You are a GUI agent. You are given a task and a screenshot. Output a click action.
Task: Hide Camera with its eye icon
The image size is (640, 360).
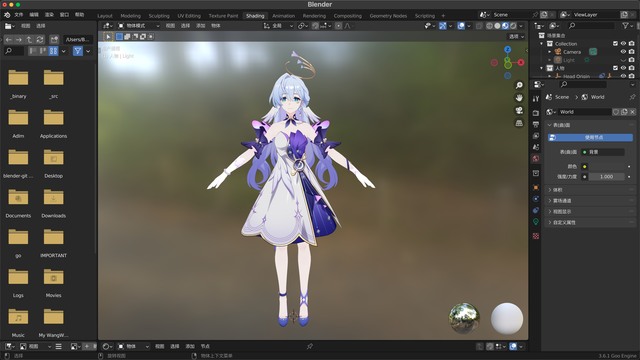pyautogui.click(x=623, y=52)
